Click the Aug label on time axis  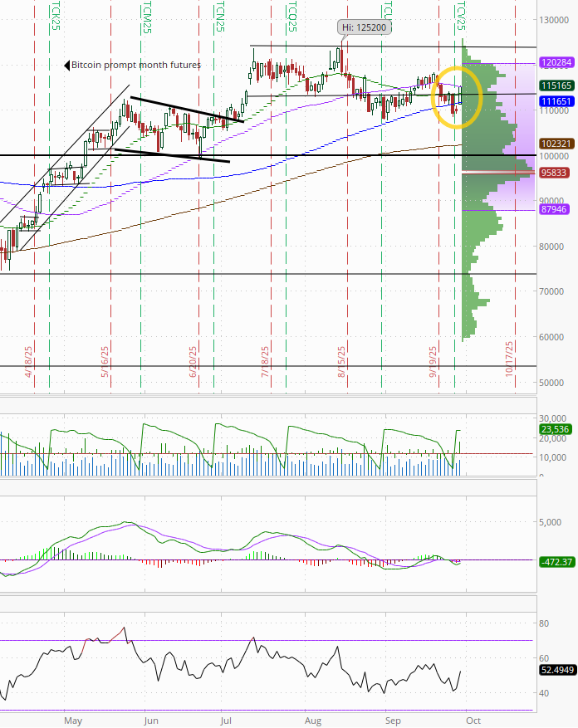coord(313,721)
